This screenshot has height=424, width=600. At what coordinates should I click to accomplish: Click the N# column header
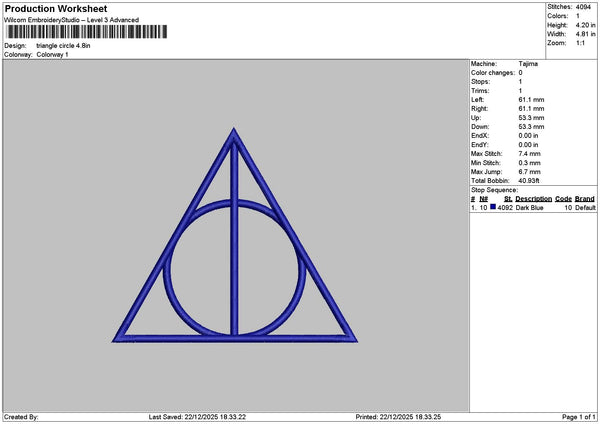[x=484, y=199]
